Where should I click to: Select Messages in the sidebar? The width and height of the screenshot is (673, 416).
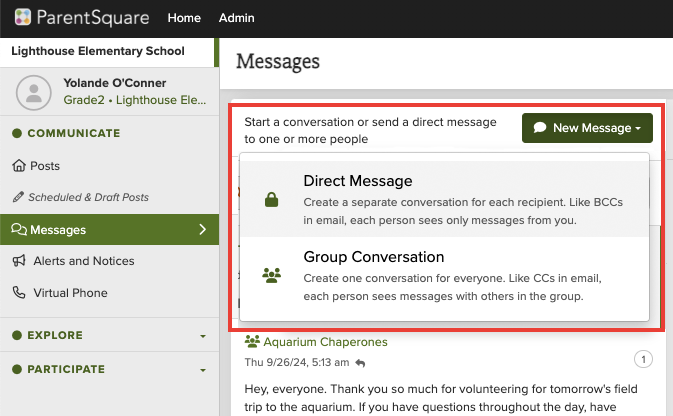point(109,230)
